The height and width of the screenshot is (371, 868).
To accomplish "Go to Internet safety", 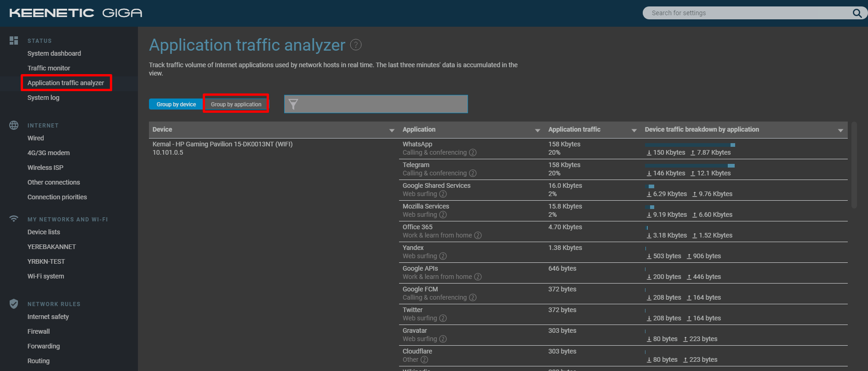I will 48,317.
